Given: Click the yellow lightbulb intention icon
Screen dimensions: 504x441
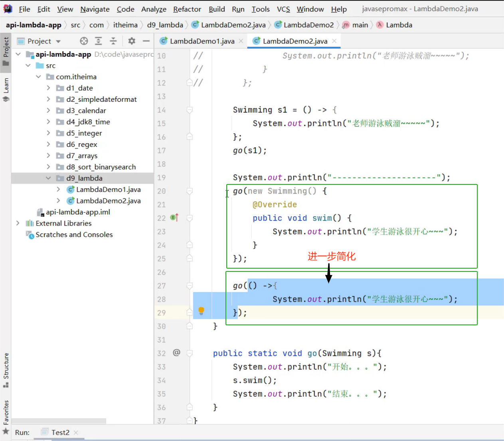Looking at the screenshot, I should coord(201,310).
